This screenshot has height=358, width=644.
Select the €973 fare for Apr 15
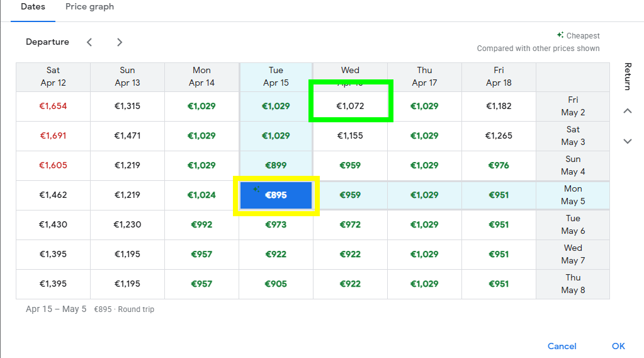[276, 224]
